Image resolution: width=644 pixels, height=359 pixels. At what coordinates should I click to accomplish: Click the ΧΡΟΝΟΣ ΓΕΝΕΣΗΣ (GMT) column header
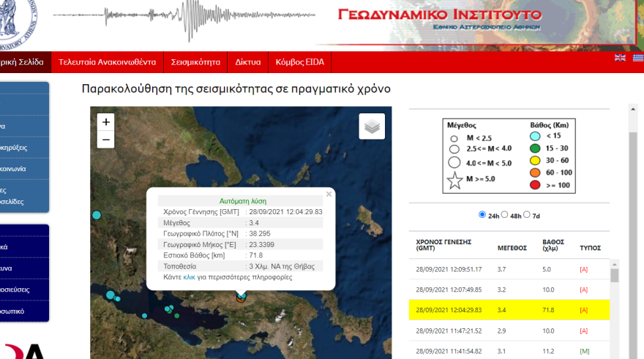443,245
